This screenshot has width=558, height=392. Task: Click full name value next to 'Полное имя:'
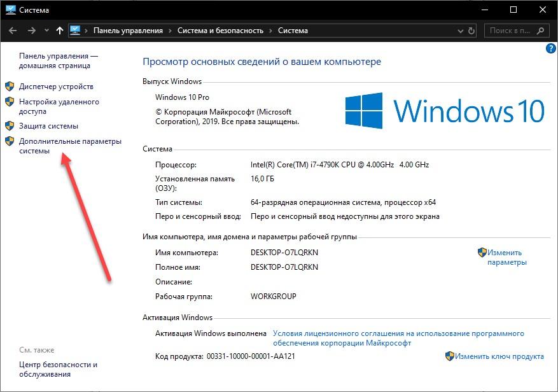coord(284,267)
